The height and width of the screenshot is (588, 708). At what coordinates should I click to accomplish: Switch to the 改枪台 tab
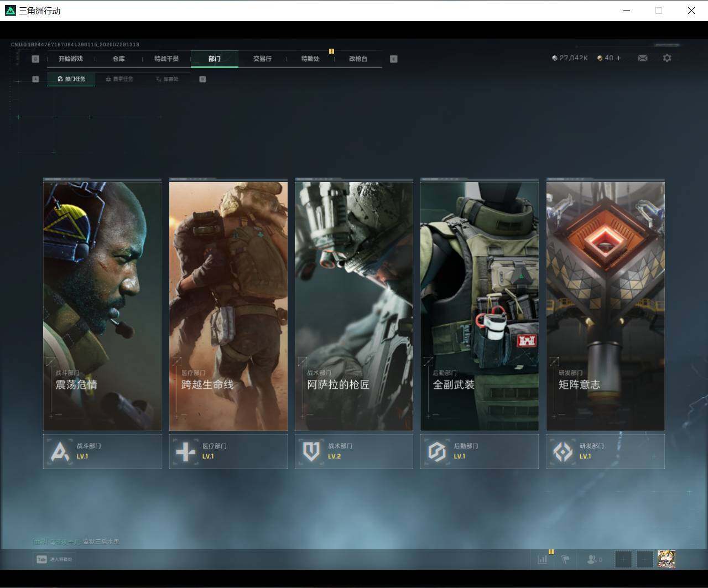point(358,59)
